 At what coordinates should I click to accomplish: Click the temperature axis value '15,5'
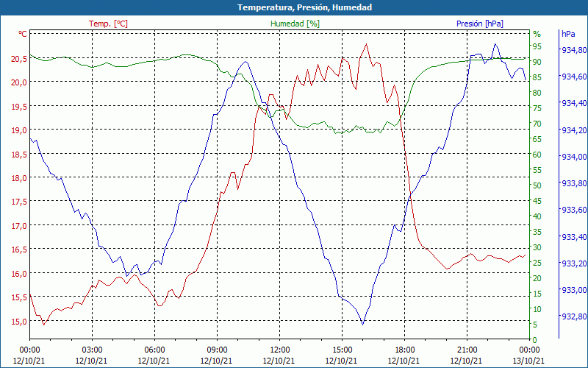tap(19, 298)
